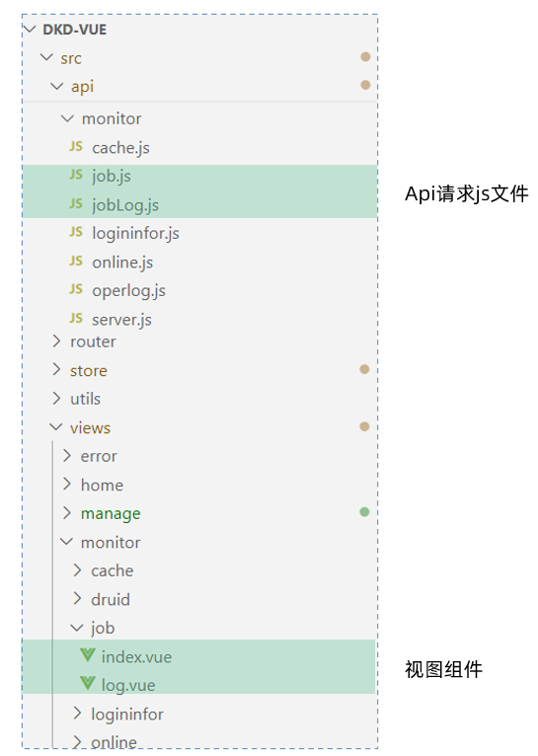Collapse the DKD-VUE project root
The width and height of the screenshot is (538, 756).
[30, 30]
